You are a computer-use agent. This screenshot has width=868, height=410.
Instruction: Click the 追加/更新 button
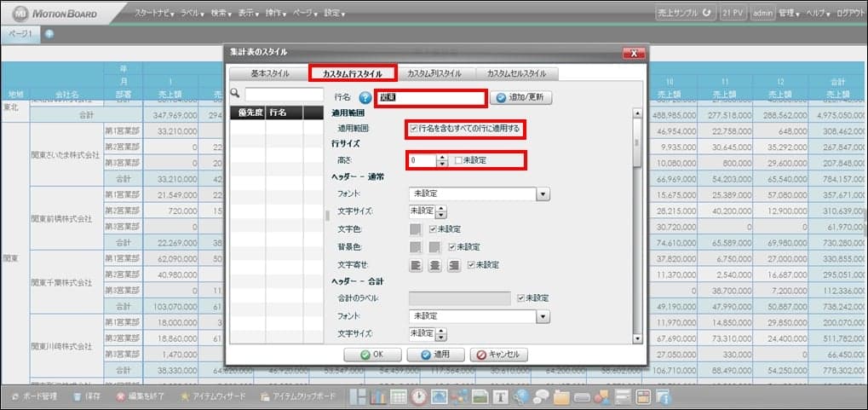tap(521, 98)
